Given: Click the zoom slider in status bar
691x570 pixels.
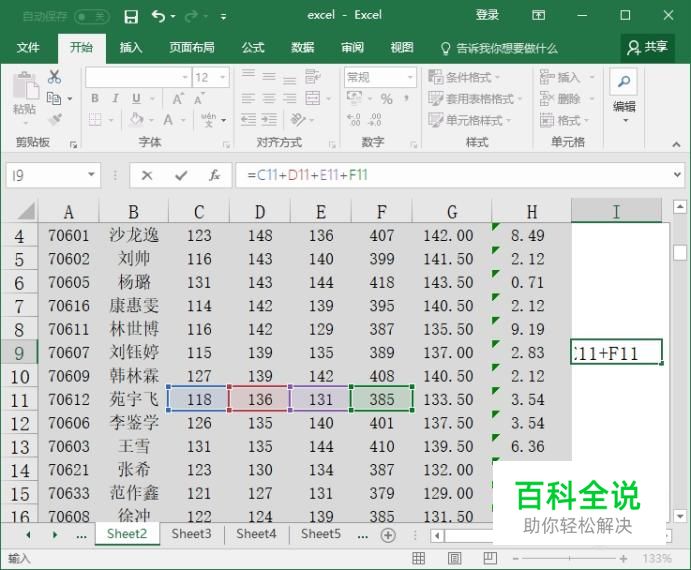Looking at the screenshot, I should point(569,559).
